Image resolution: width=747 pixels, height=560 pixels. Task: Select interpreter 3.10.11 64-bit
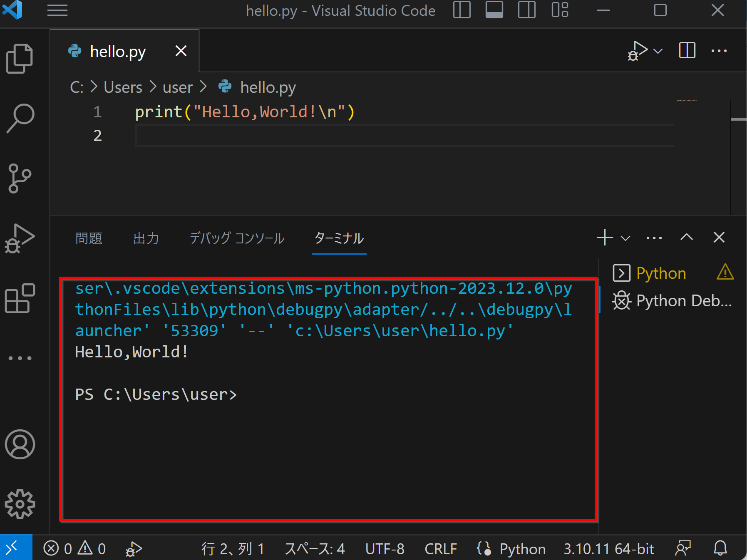[609, 549]
